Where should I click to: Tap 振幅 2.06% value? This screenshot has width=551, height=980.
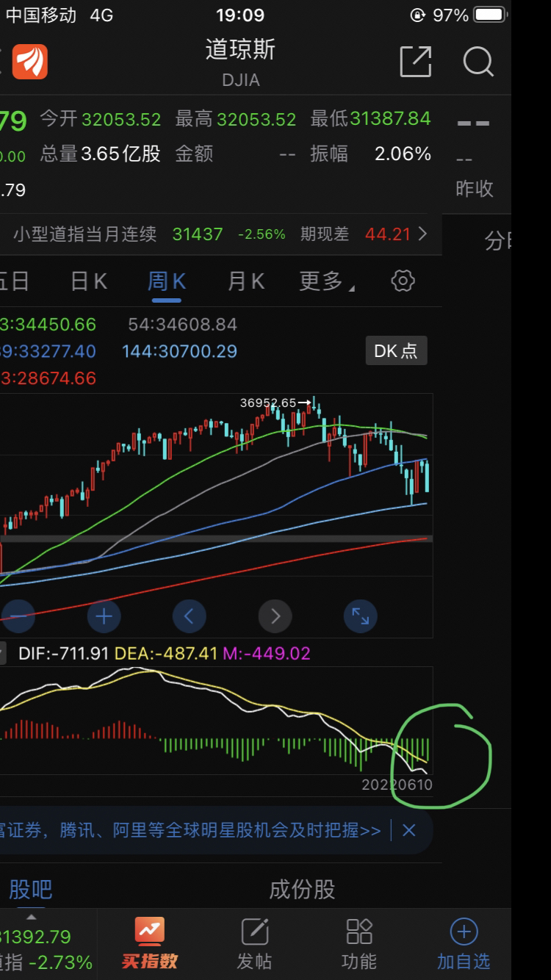[x=403, y=154]
